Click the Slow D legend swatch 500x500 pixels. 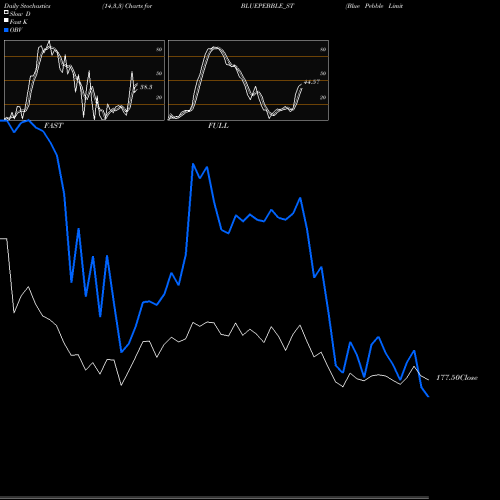click(x=6, y=13)
